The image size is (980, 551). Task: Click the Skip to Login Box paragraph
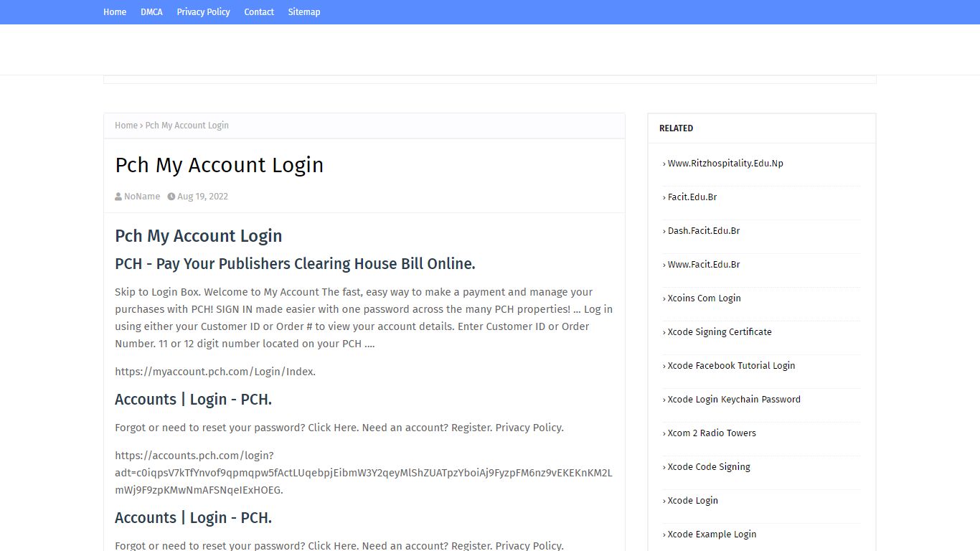point(364,318)
